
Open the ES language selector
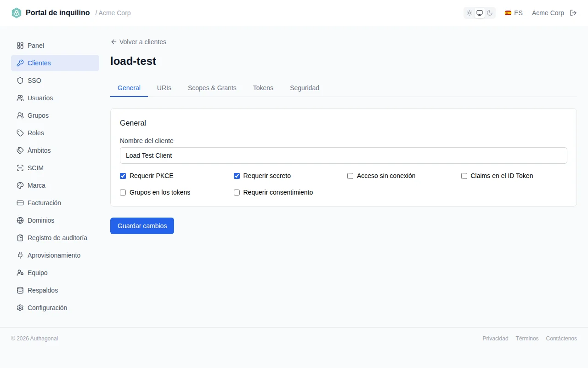pyautogui.click(x=514, y=13)
